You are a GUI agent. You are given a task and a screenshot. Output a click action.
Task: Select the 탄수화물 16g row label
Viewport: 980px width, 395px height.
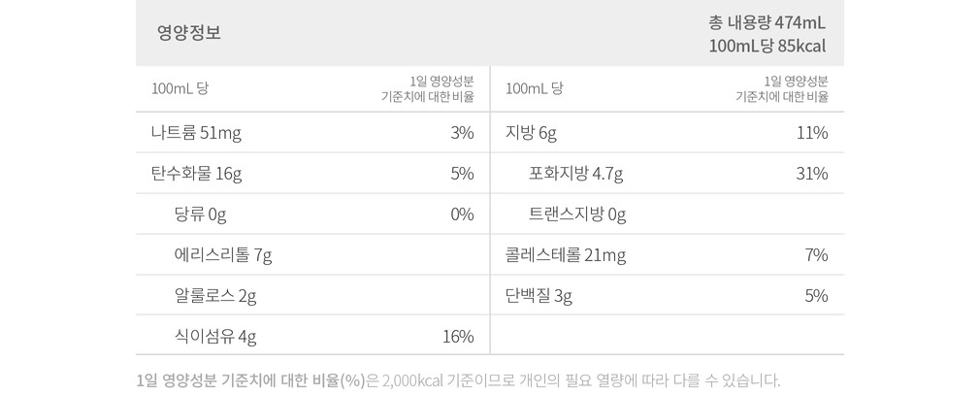pos(196,174)
